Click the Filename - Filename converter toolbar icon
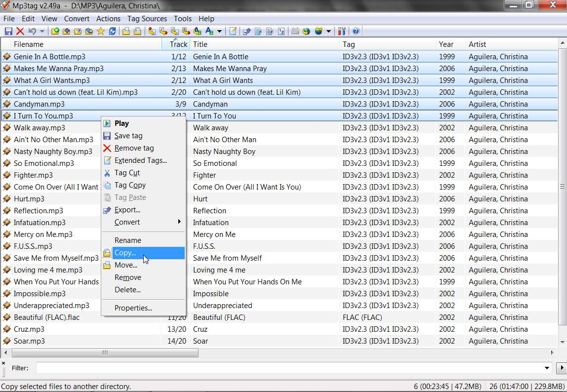Viewport: 567px width, 392px height. pos(175,32)
